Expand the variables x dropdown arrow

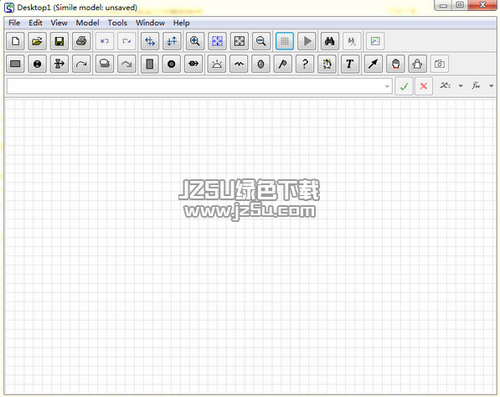(x=461, y=86)
